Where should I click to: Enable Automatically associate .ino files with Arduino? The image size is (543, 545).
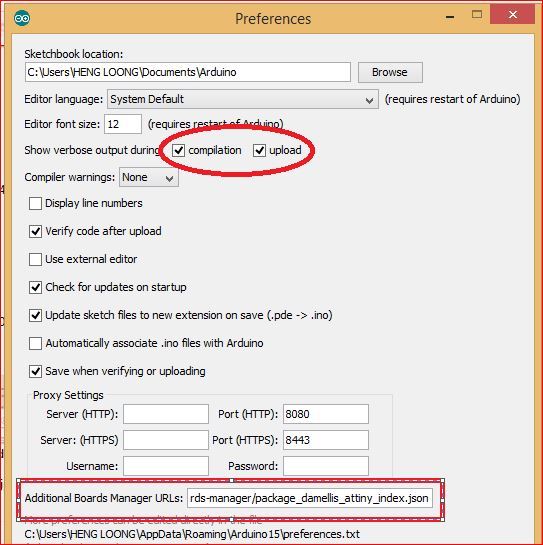click(35, 343)
